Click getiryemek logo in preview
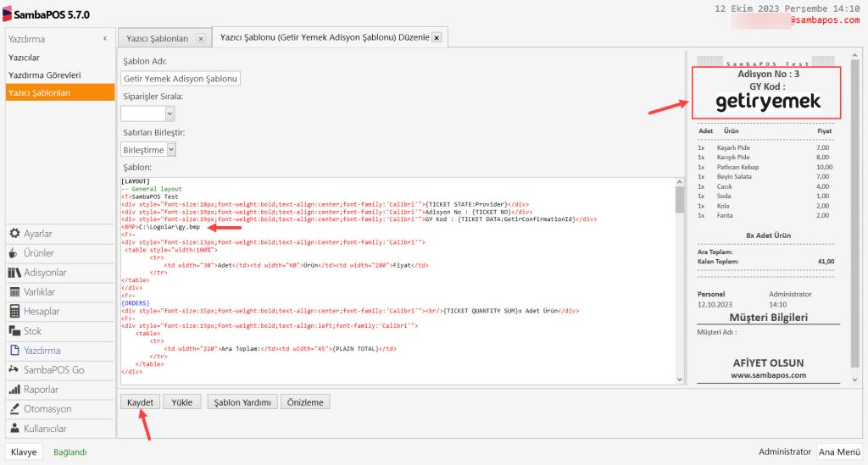The height and width of the screenshot is (465, 868). pyautogui.click(x=768, y=102)
